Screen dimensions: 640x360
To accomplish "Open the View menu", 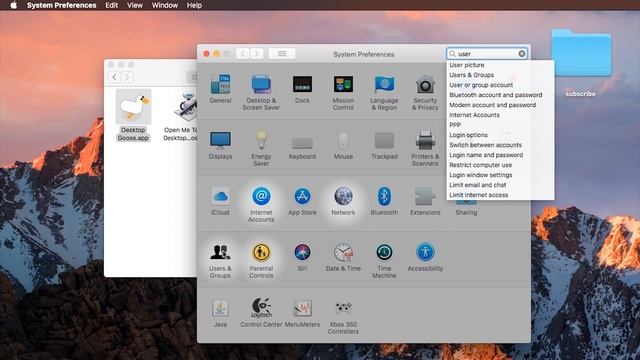I will pos(135,5).
